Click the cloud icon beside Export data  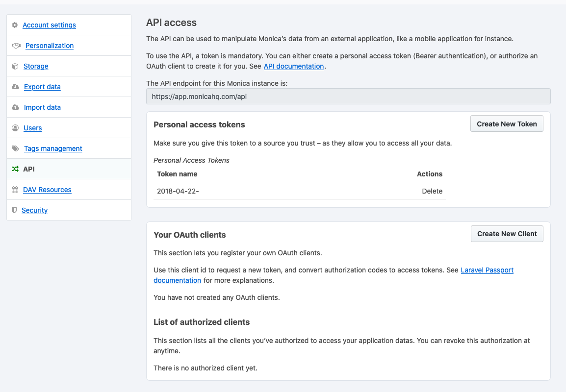[15, 87]
